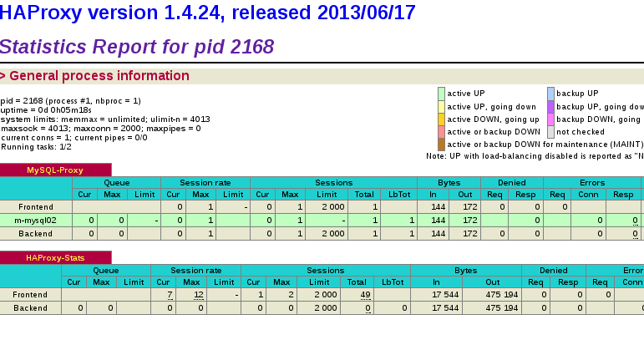
Task: Click the 'system limits: memmax = unlimited' line
Action: point(105,119)
